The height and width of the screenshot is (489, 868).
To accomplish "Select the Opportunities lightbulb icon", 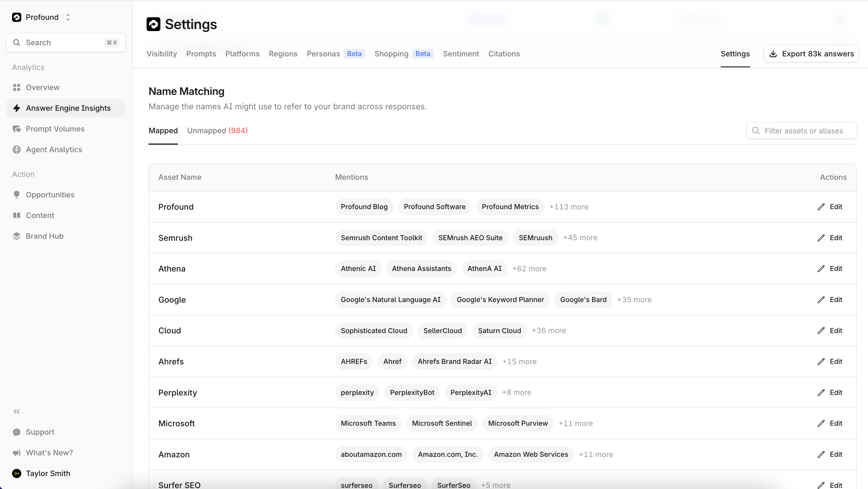I will point(17,194).
